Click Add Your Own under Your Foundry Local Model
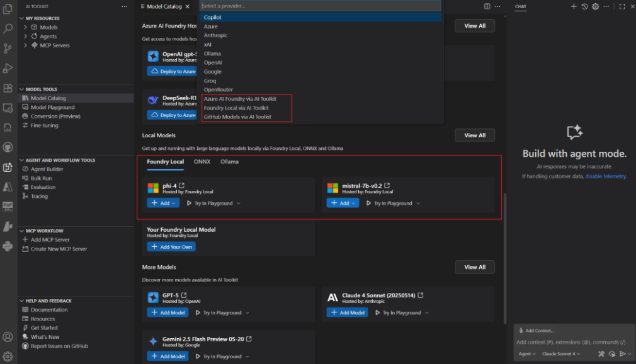The height and width of the screenshot is (364, 636). pos(171,247)
